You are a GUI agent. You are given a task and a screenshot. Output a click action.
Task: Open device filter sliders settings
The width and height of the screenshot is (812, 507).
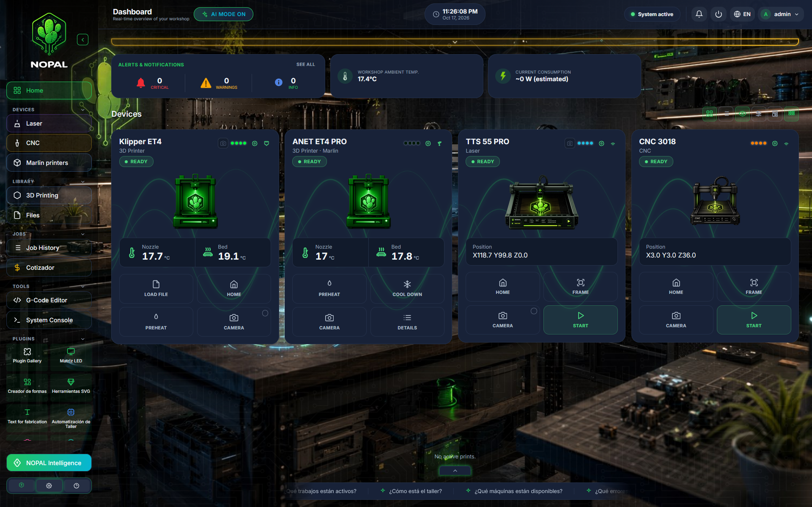759,113
